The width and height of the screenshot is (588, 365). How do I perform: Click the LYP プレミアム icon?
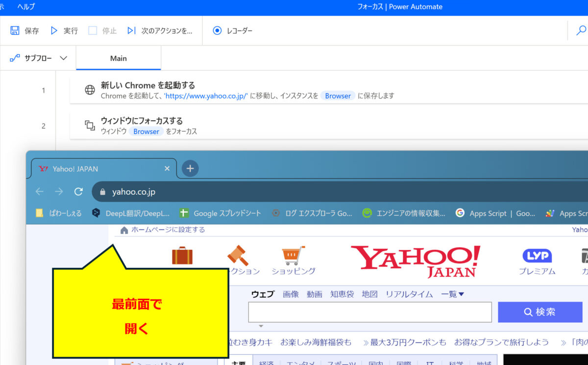[537, 256]
